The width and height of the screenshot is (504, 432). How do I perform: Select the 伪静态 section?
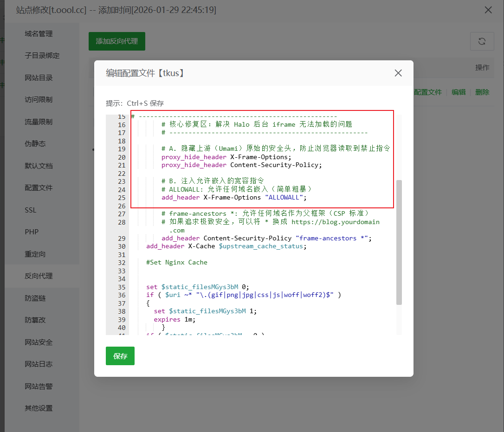pyautogui.click(x=34, y=143)
